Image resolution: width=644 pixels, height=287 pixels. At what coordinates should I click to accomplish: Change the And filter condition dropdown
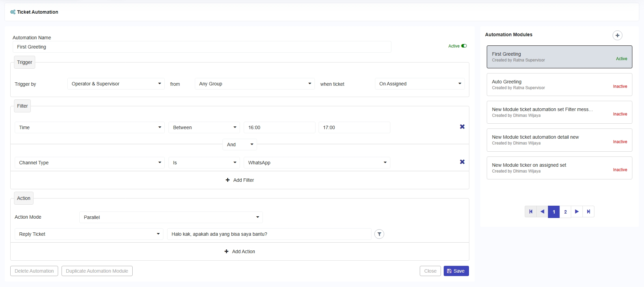click(x=240, y=145)
